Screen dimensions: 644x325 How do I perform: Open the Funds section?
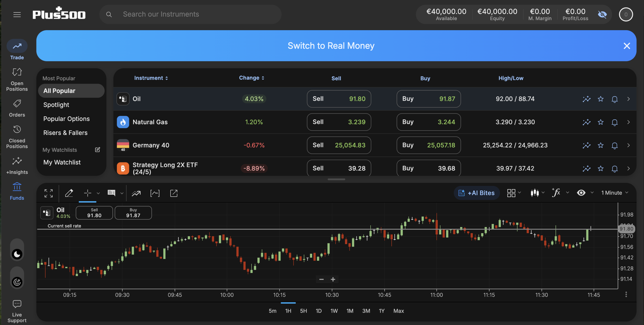[17, 191]
